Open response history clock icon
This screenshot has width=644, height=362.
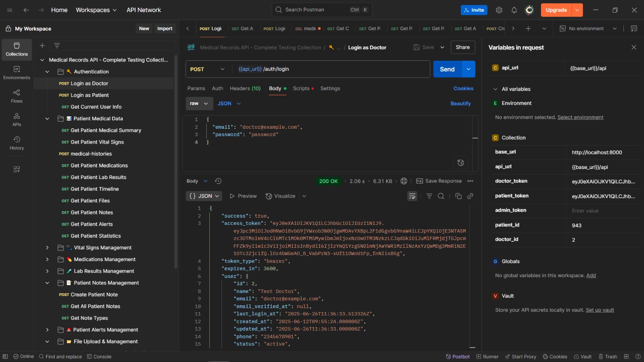tap(218, 181)
